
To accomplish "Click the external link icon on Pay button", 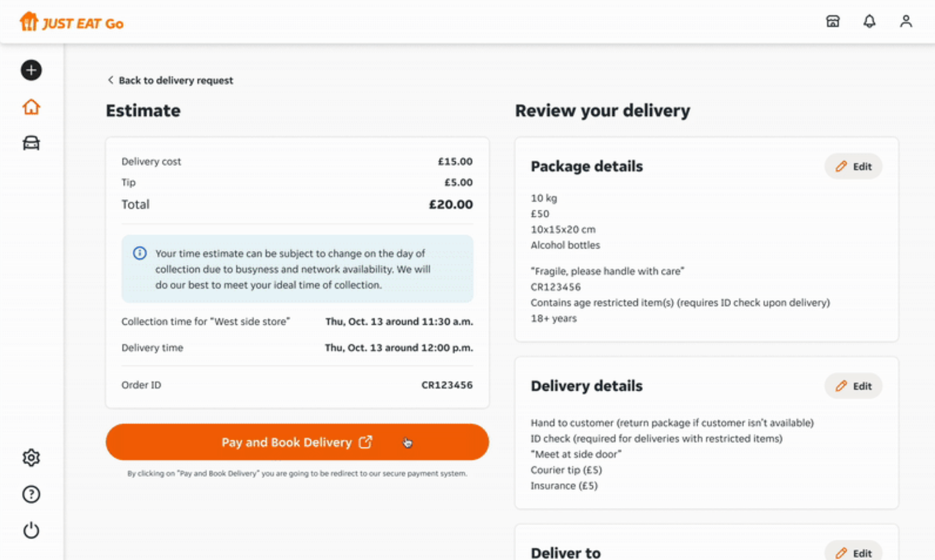I will (366, 442).
